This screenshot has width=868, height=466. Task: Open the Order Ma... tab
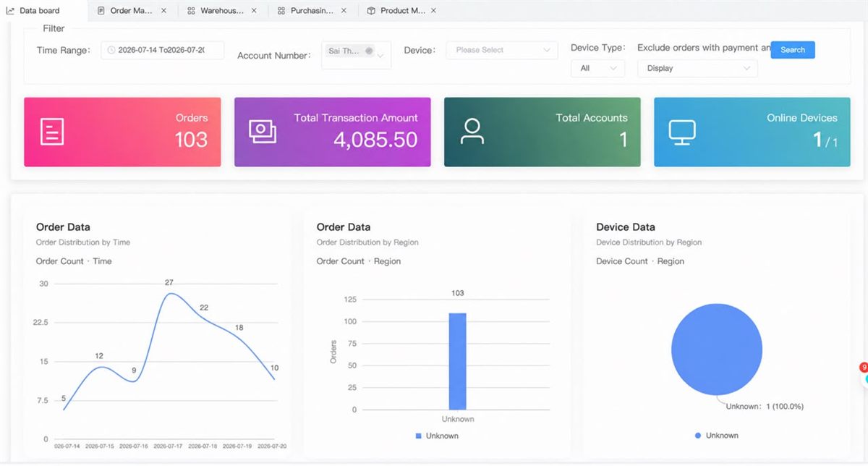click(131, 11)
